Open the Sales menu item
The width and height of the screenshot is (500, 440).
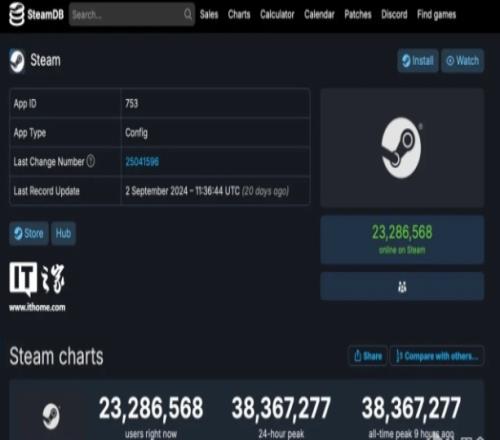click(209, 14)
